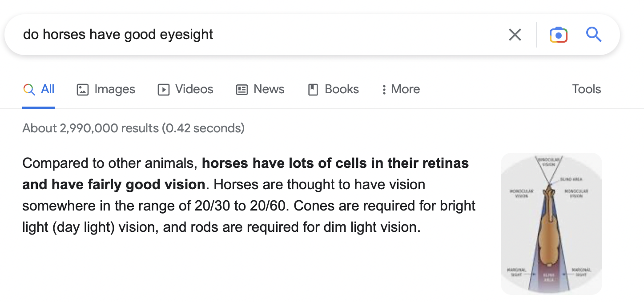Viewport: 644px width, 302px height.
Task: Click the bolded snippet text about retinas
Action: point(246,174)
